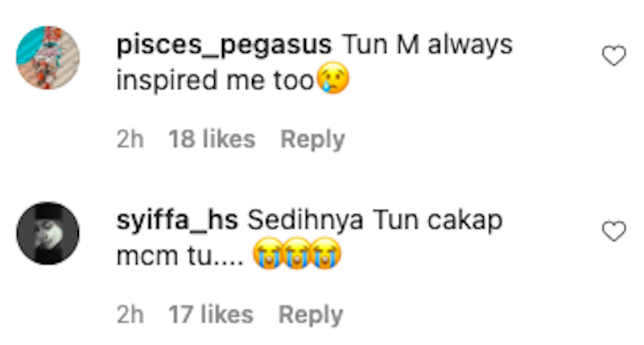The image size is (644, 345).
Task: Open the pisces_pegasus profile picture
Action: [47, 57]
